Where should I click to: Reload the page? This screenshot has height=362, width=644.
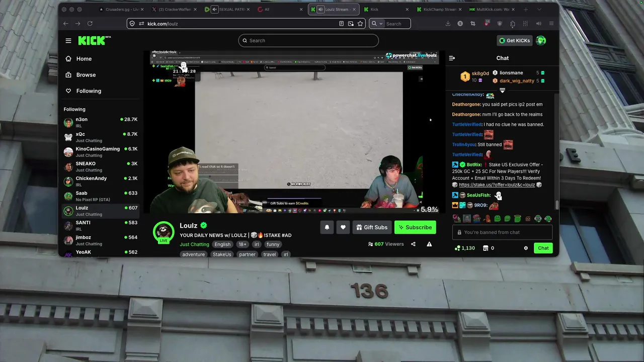tap(90, 24)
